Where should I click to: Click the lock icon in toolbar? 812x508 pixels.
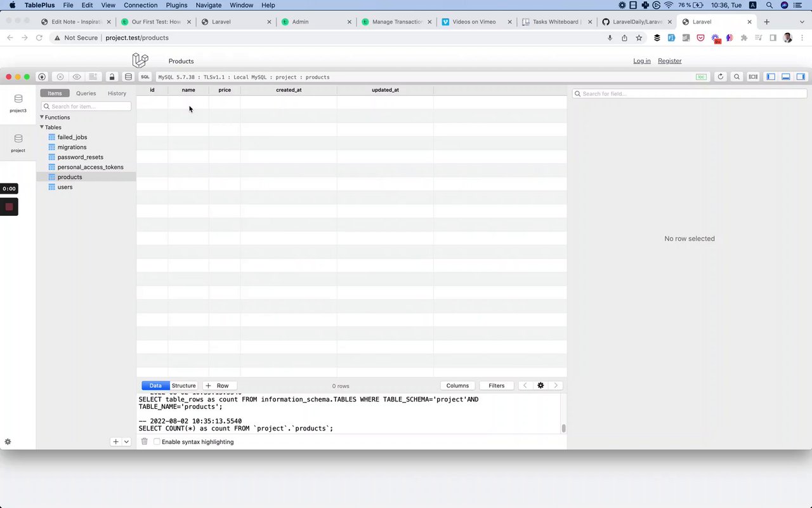(112, 77)
